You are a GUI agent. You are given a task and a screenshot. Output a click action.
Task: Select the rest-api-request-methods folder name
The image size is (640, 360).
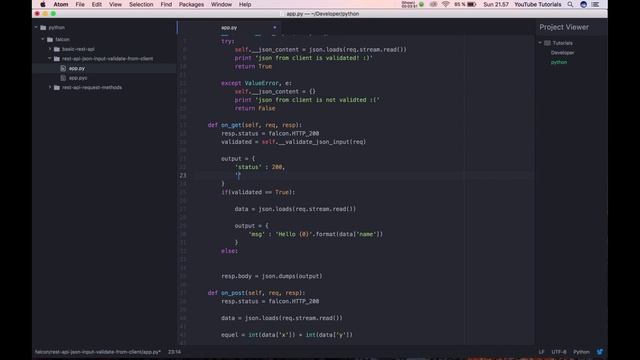click(92, 87)
